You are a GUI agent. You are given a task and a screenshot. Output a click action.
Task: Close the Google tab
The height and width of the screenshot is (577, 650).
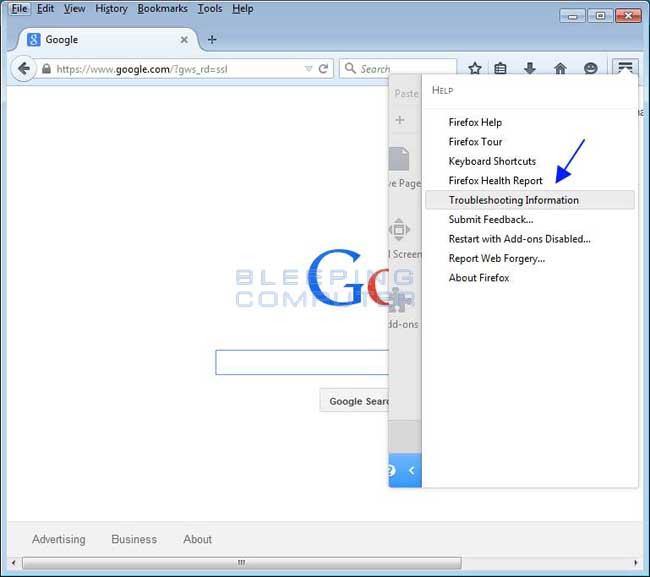coord(184,40)
